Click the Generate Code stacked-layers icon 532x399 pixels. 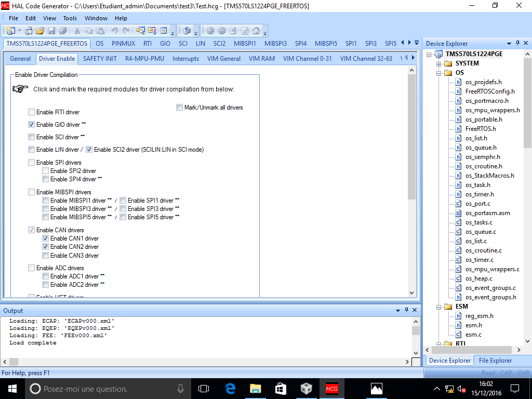(x=187, y=31)
